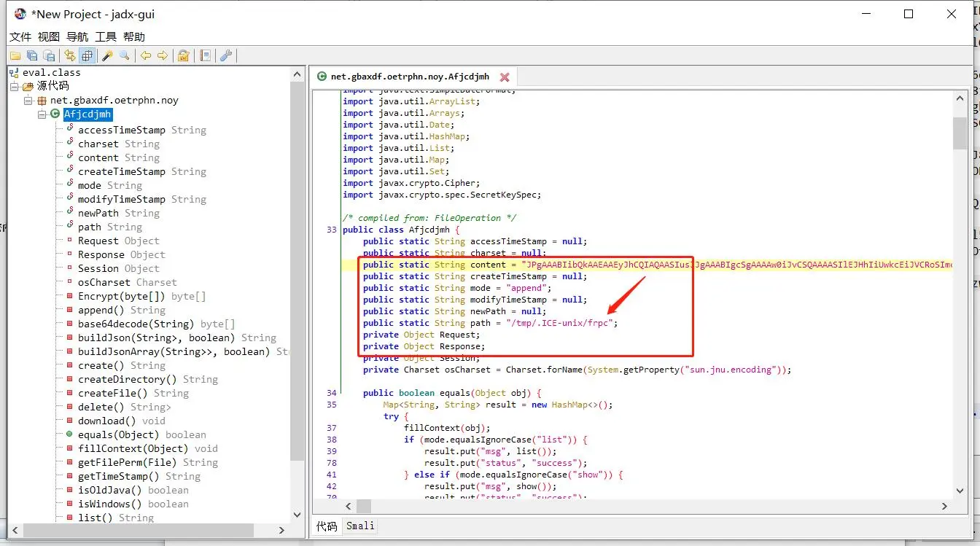Click the open file toolbar icon
Image resolution: width=980 pixels, height=546 pixels.
click(15, 55)
